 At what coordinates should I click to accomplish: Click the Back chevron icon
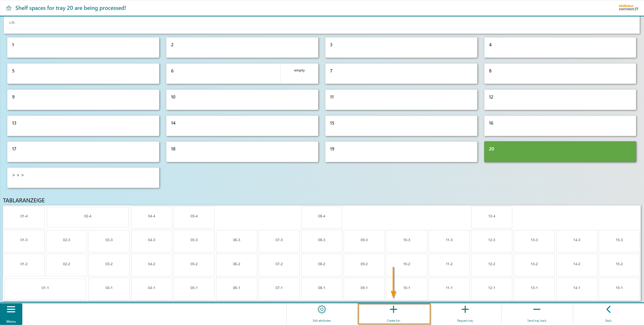[608, 310]
